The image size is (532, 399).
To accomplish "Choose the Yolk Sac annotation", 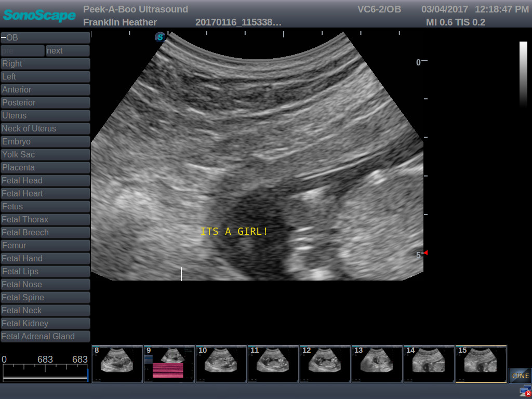I will click(x=45, y=155).
